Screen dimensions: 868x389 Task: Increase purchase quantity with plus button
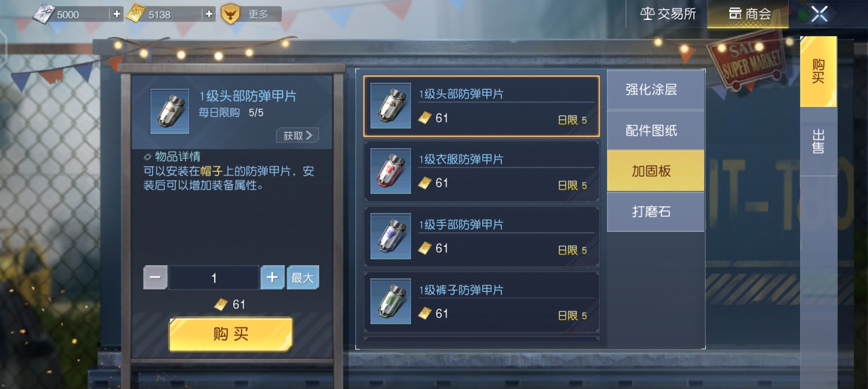[x=273, y=277]
